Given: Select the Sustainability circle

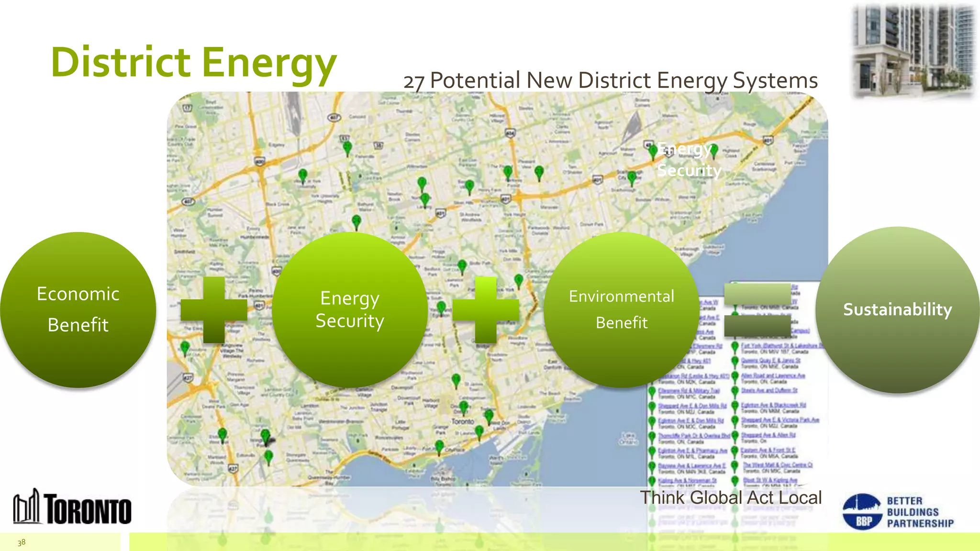Looking at the screenshot, I should (x=898, y=310).
